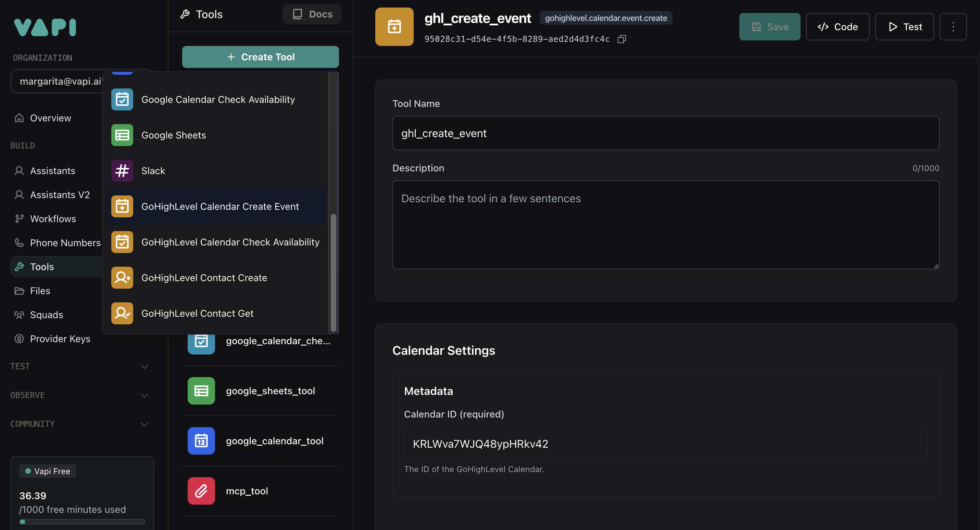Click the Test button for ghl_create_event
Screen dimensions: 980x530
[x=904, y=27]
